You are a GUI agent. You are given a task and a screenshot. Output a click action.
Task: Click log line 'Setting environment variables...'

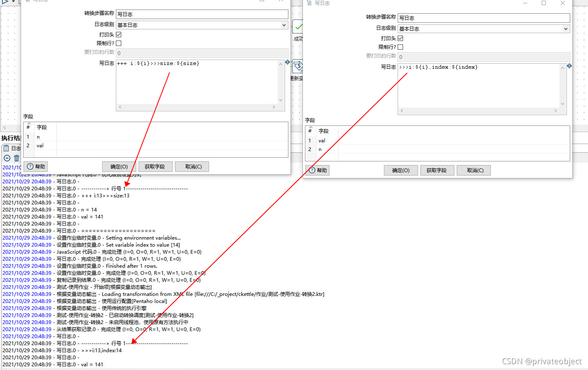[143, 238]
